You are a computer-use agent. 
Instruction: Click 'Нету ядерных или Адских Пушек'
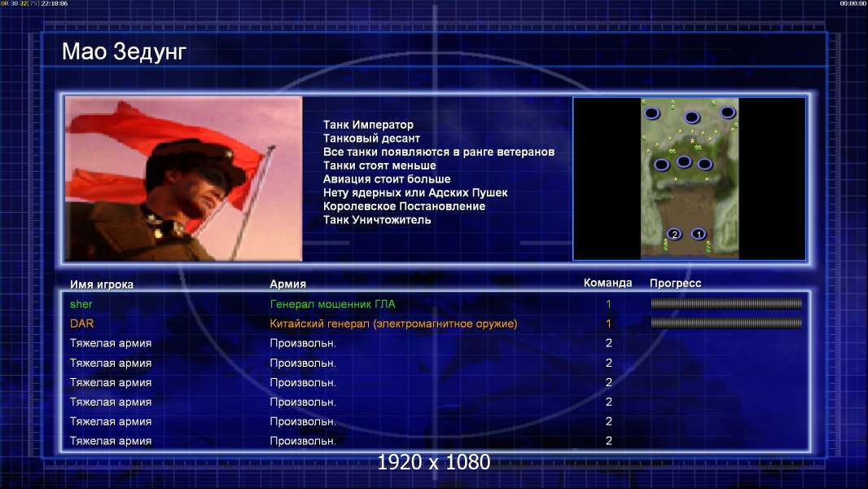tap(415, 192)
